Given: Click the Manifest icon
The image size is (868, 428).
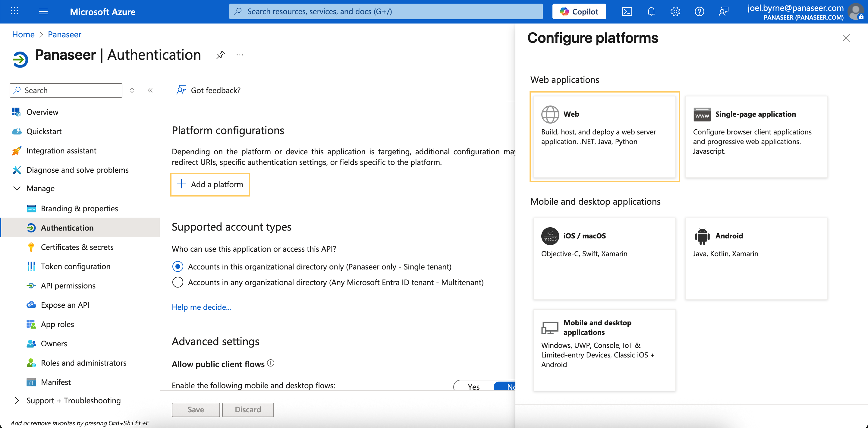Looking at the screenshot, I should pyautogui.click(x=31, y=382).
